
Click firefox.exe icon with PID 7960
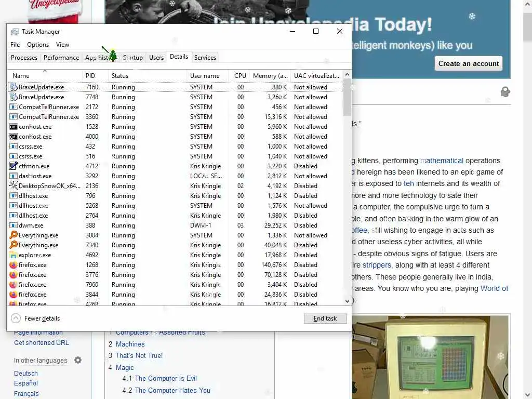coord(14,284)
